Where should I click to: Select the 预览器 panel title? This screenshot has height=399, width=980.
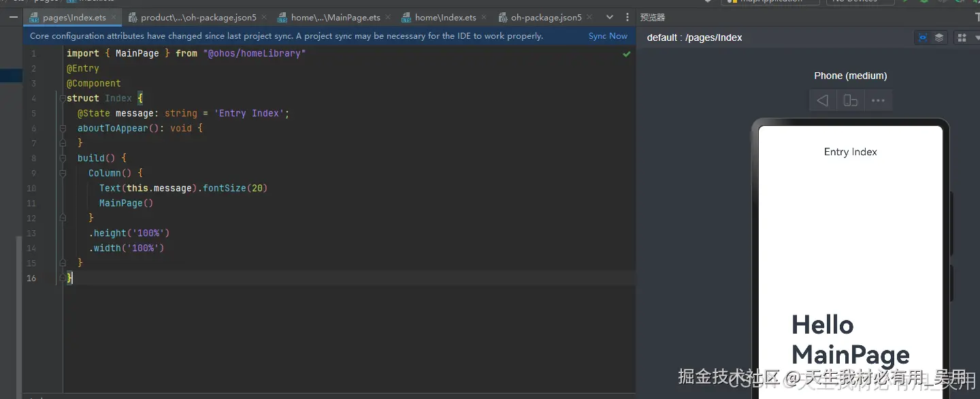pos(653,18)
